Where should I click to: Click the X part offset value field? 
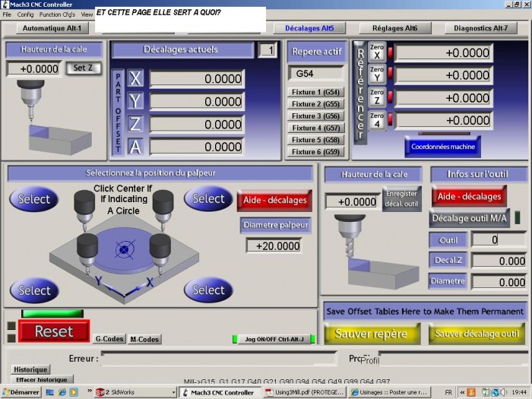tap(197, 79)
